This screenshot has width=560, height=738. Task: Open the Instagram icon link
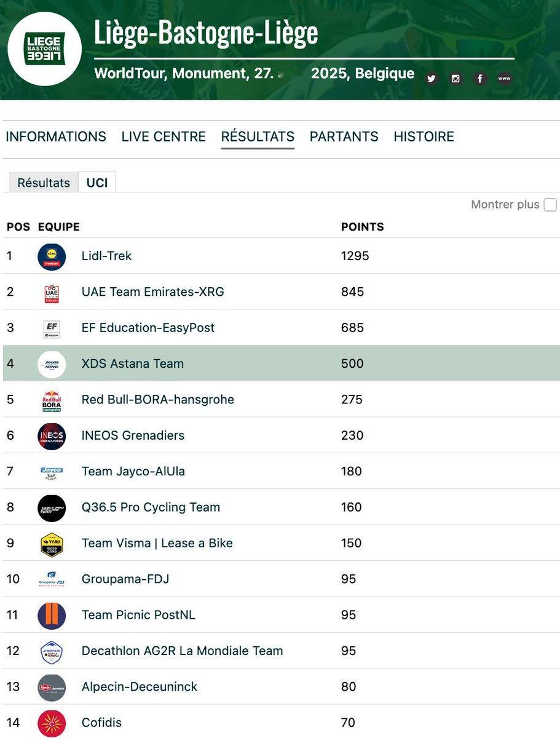click(x=455, y=78)
